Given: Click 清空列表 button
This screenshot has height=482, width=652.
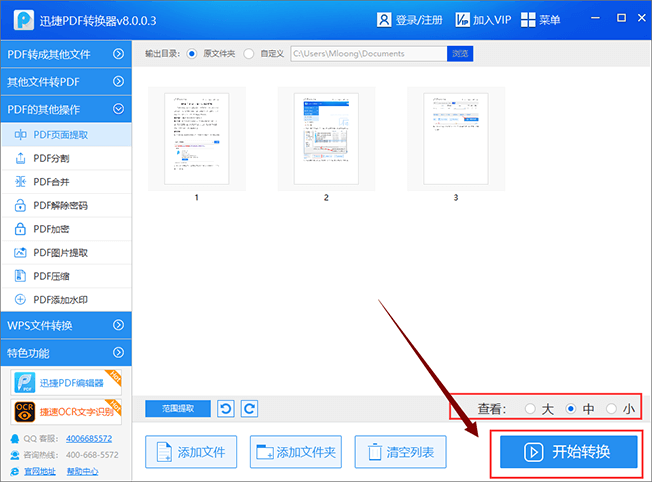Looking at the screenshot, I should [x=400, y=452].
